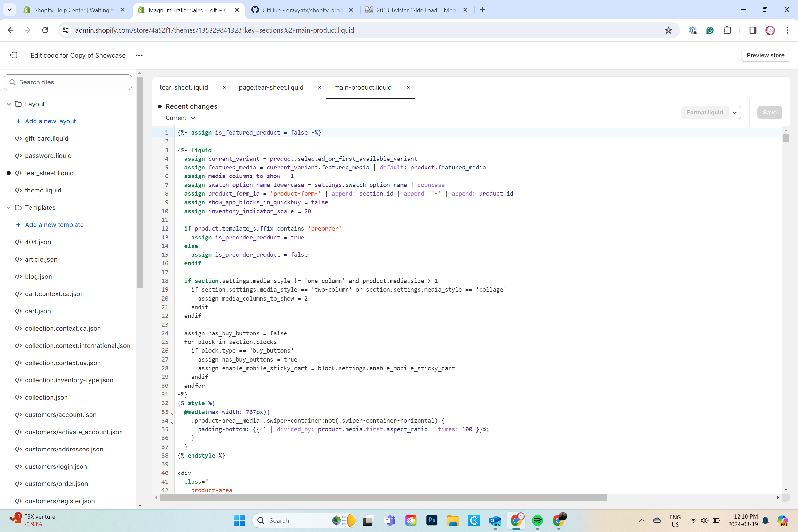Image resolution: width=798 pixels, height=532 pixels.
Task: Click the horizontal scrollbar of code editor
Action: pyautogui.click(x=383, y=497)
